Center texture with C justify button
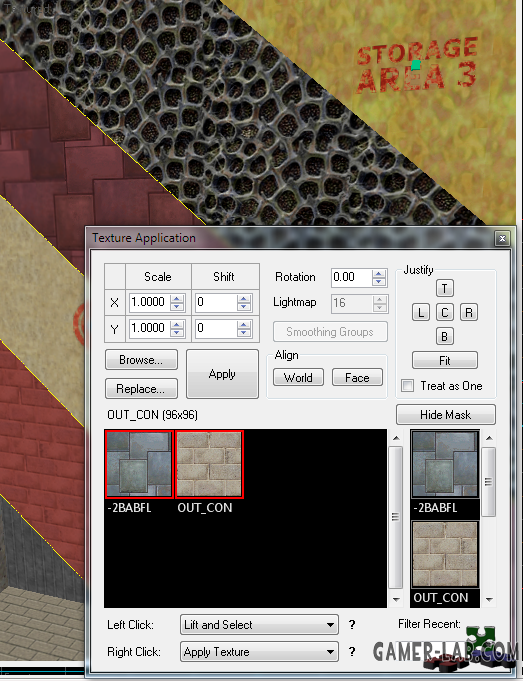Viewport: 523px width, 681px height. coord(444,312)
